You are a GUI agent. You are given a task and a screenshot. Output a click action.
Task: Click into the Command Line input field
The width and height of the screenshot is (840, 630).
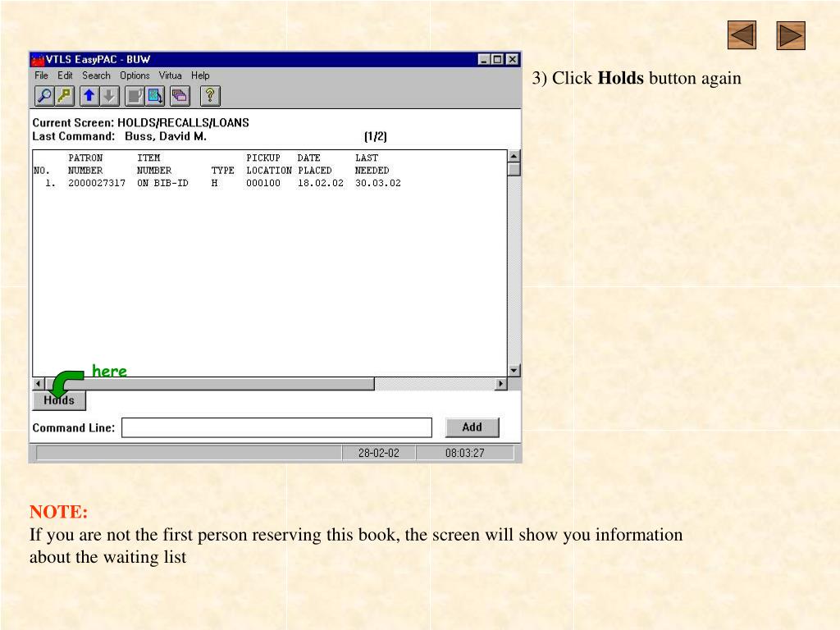tap(276, 427)
